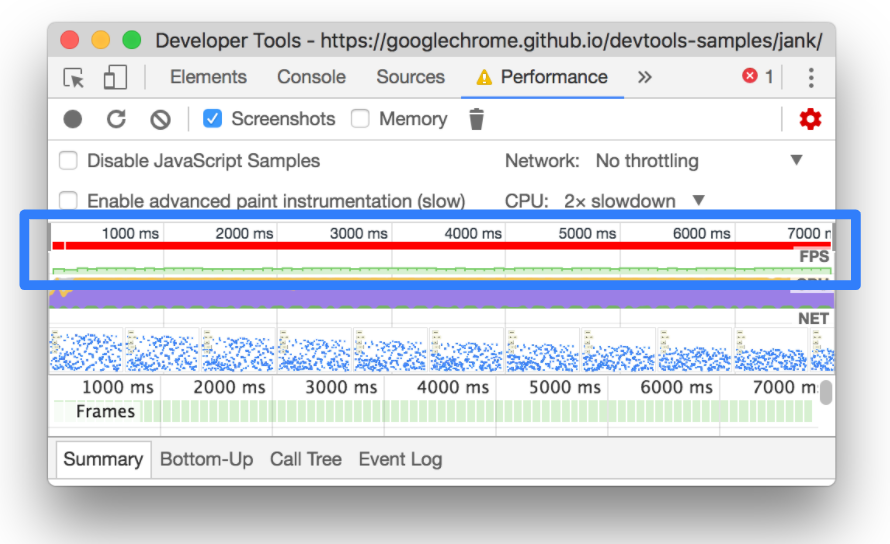
Task: Open the Call Tree tab
Action: (306, 459)
